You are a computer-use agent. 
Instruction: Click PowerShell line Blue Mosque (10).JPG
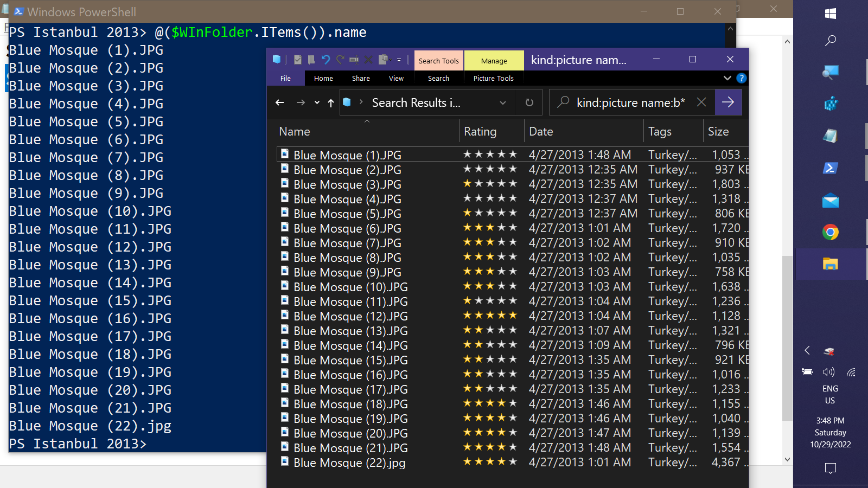click(90, 211)
